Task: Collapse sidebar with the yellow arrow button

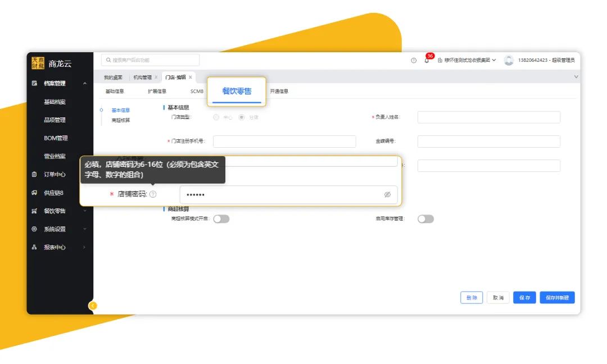Action: click(93, 306)
